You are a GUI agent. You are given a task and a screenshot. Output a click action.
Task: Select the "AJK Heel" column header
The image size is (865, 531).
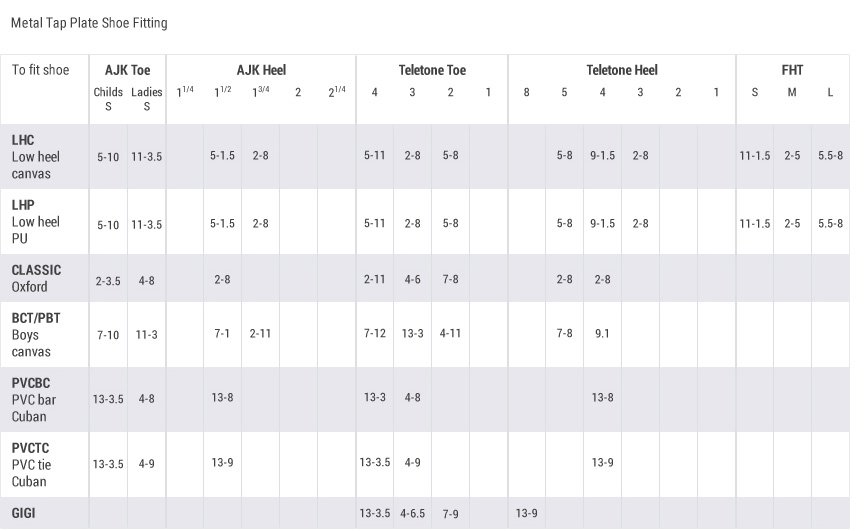pyautogui.click(x=261, y=70)
